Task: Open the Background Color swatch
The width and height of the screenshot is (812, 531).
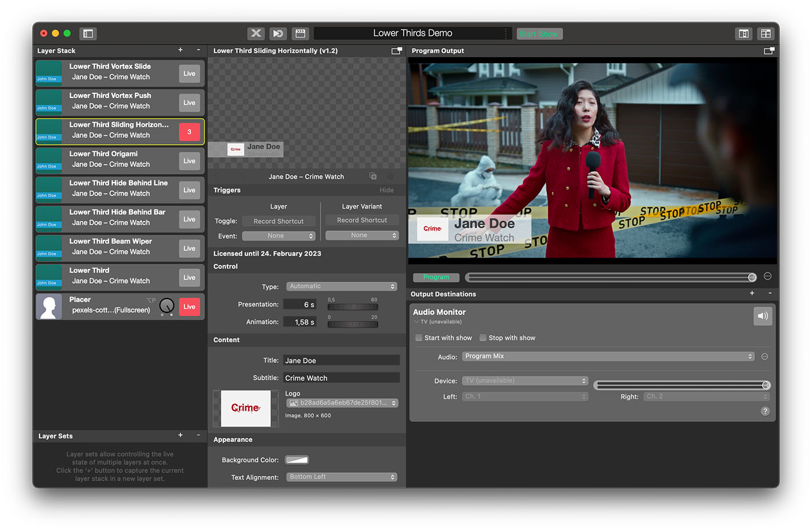Action: (296, 459)
